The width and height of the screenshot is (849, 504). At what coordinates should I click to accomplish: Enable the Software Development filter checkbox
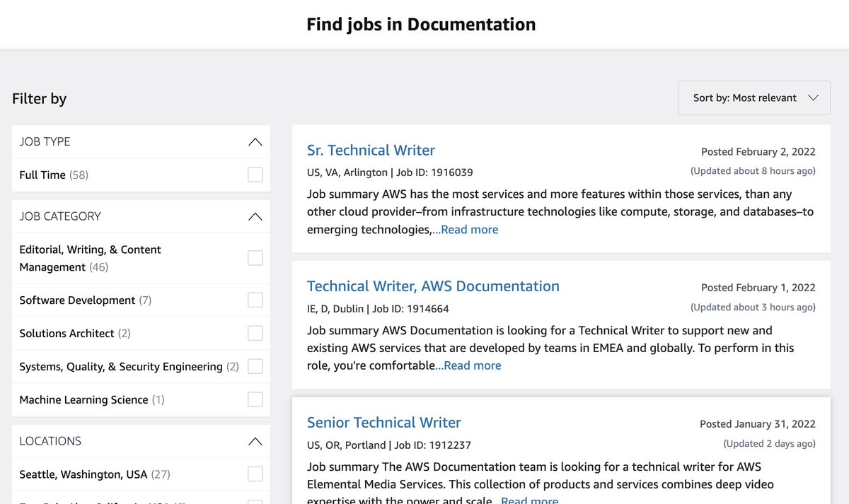click(255, 300)
